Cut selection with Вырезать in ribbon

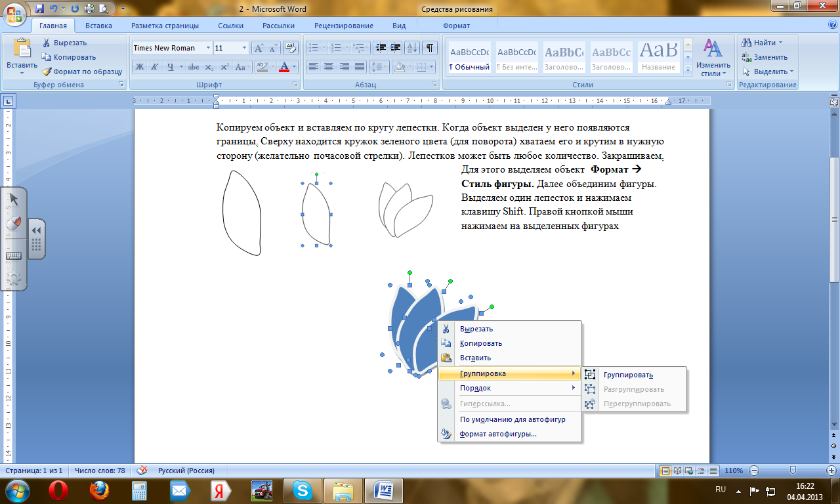64,43
